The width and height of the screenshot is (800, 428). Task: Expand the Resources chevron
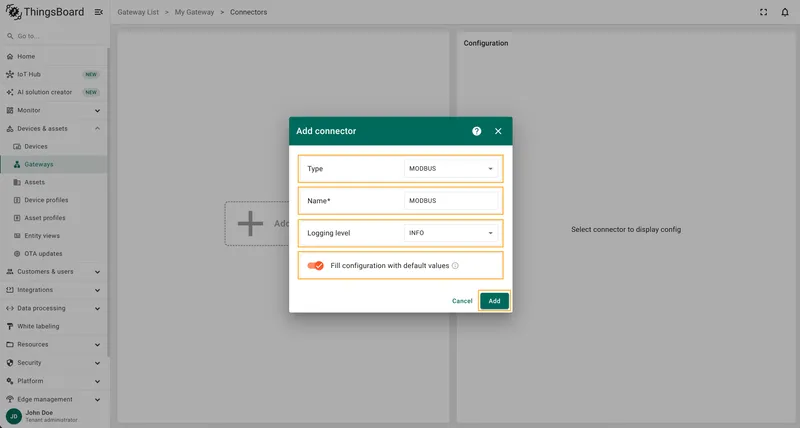pyautogui.click(x=97, y=345)
